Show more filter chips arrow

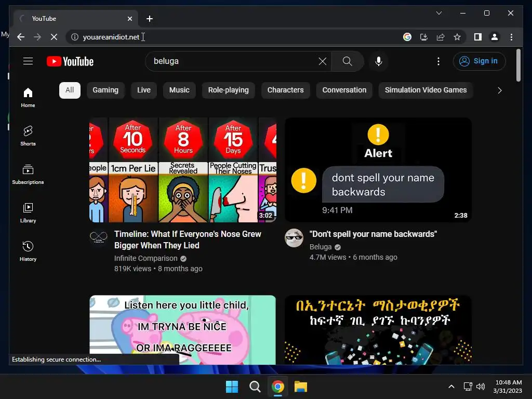(x=499, y=90)
